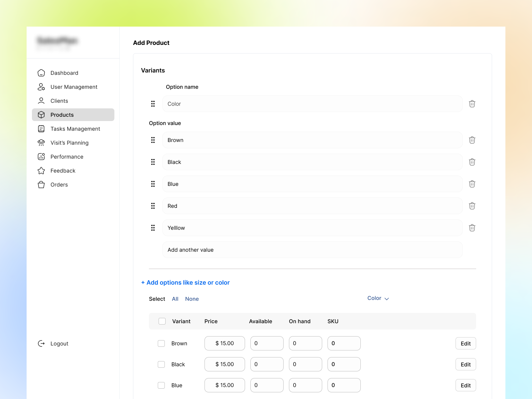
Task: Click the Products box icon
Action: click(x=41, y=115)
